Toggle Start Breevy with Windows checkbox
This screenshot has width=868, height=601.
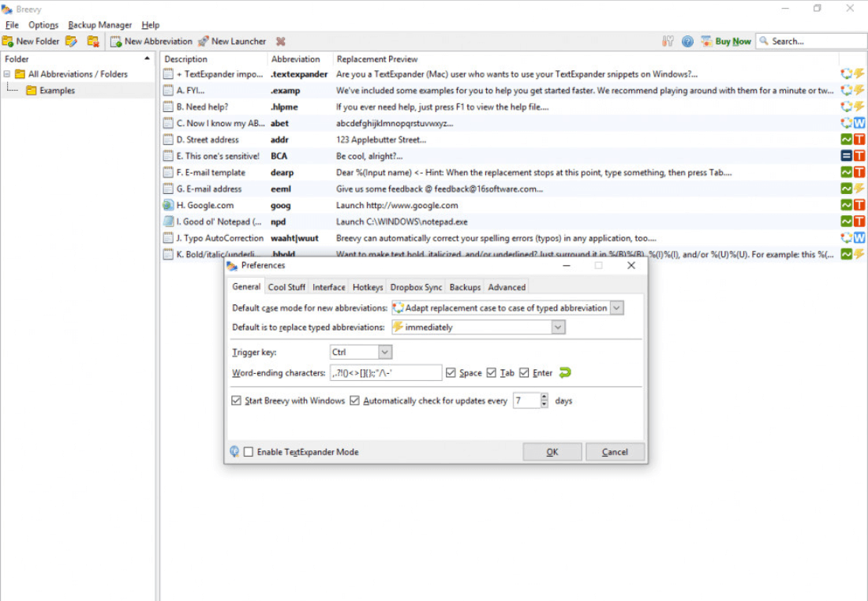click(x=236, y=401)
